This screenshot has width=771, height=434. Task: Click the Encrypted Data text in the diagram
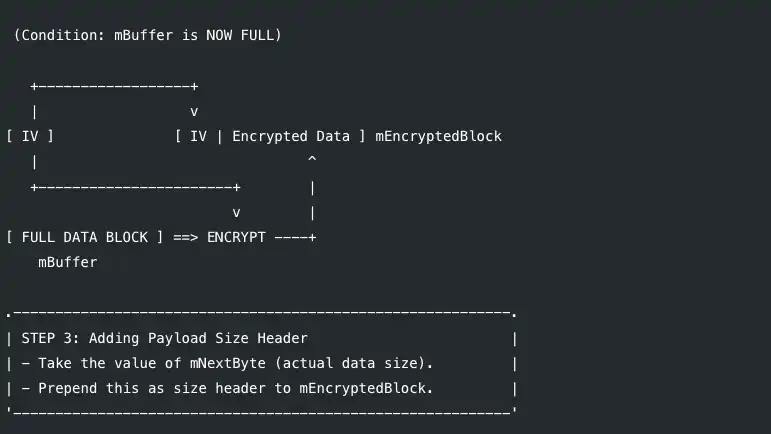[291, 136]
